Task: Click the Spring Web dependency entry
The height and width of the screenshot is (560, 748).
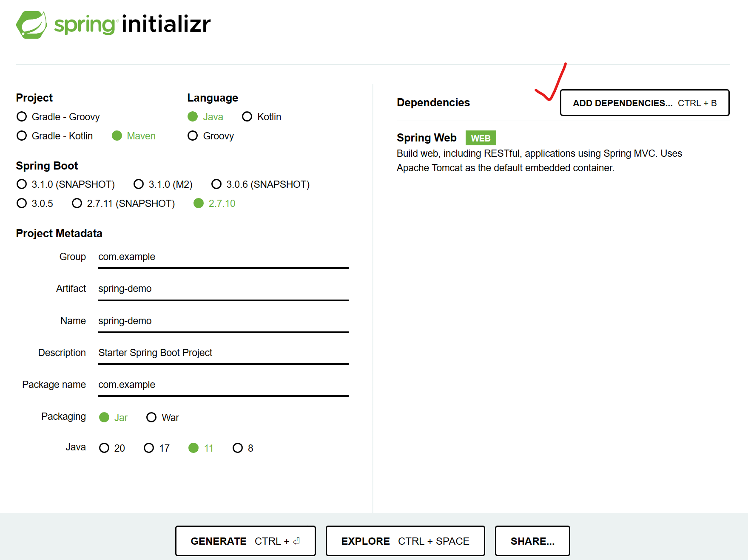Action: [x=563, y=153]
